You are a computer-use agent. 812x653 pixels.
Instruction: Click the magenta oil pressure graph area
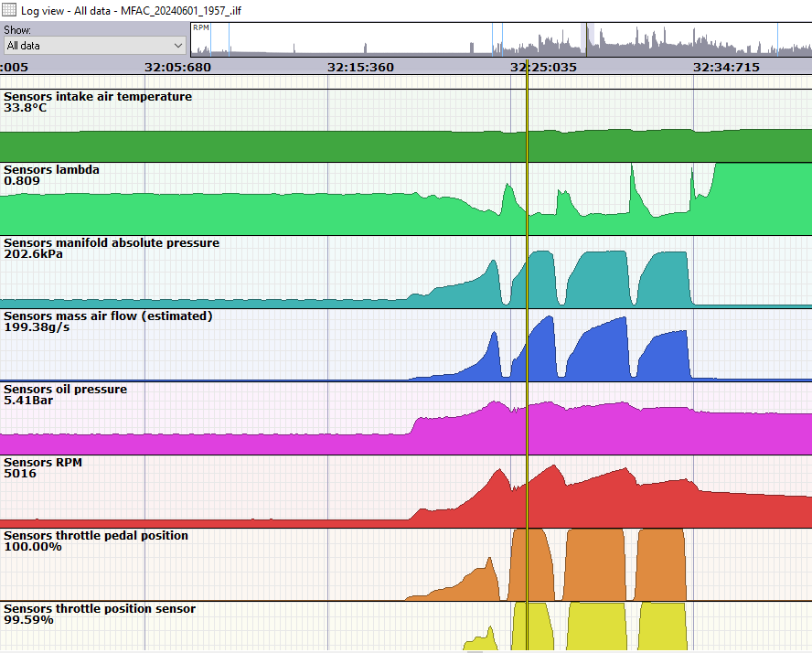406,435
